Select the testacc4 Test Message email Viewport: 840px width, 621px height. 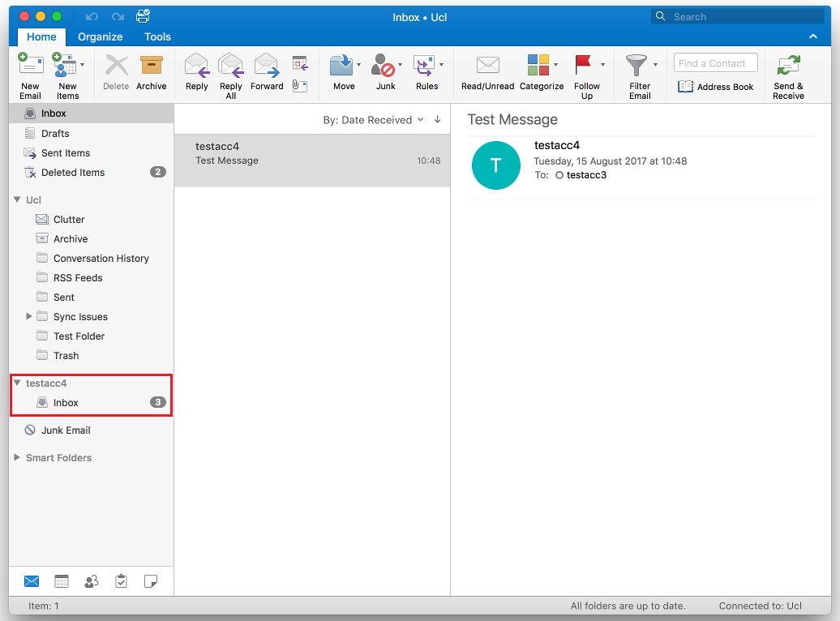pos(312,161)
